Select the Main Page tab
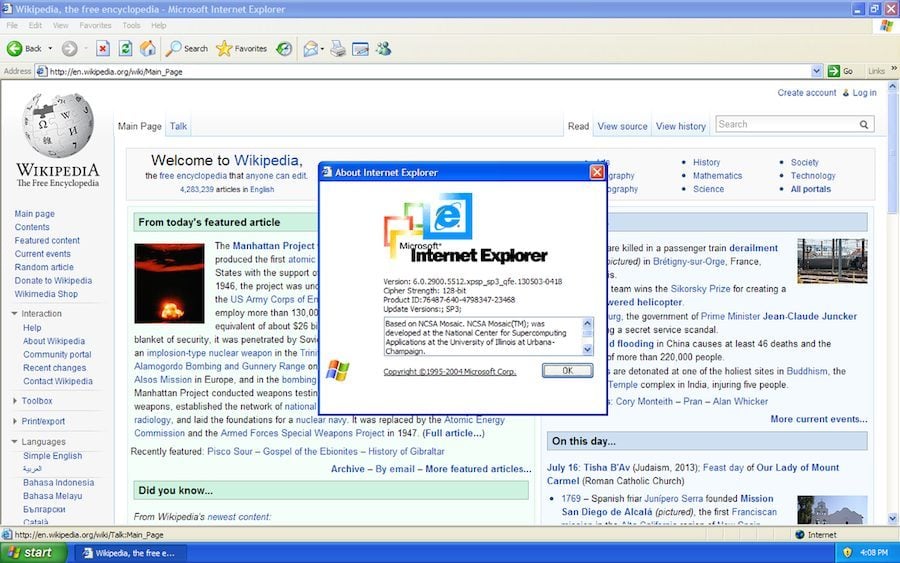Viewport: 900px width, 563px height. 139,126
